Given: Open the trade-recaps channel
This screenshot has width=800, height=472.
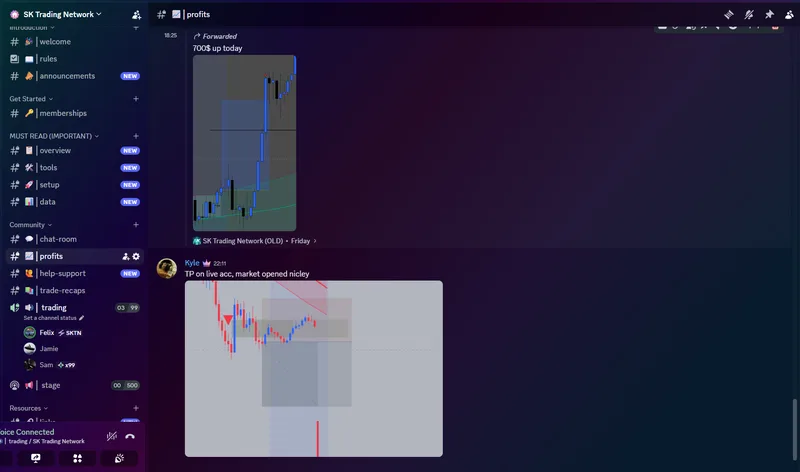Looking at the screenshot, I should click(x=74, y=290).
